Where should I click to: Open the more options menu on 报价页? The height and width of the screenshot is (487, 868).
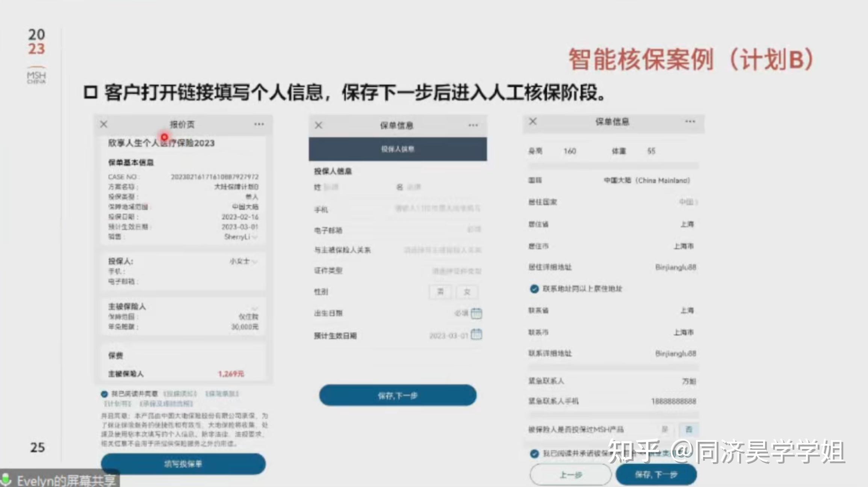click(x=259, y=123)
